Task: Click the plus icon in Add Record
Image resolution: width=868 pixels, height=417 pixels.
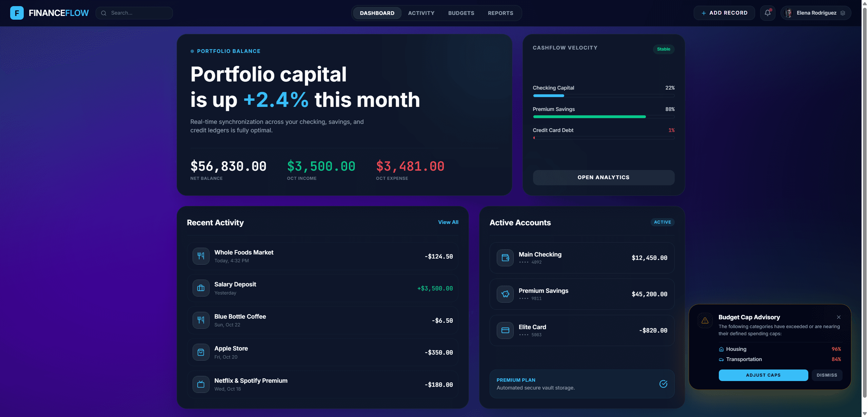Action: point(704,13)
